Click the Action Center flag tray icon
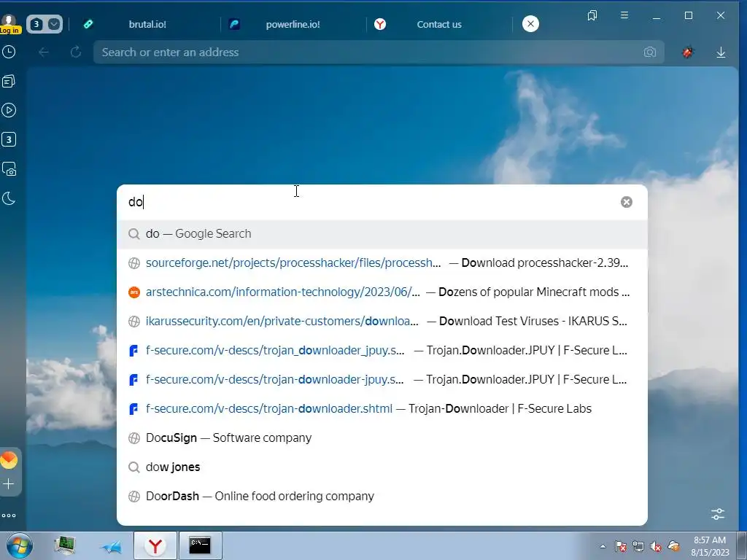Image resolution: width=747 pixels, height=560 pixels. (x=620, y=547)
